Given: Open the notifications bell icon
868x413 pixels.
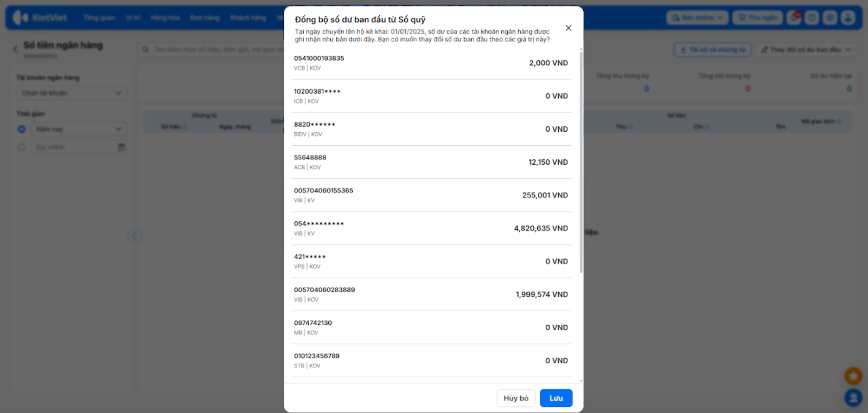Looking at the screenshot, I should (794, 18).
